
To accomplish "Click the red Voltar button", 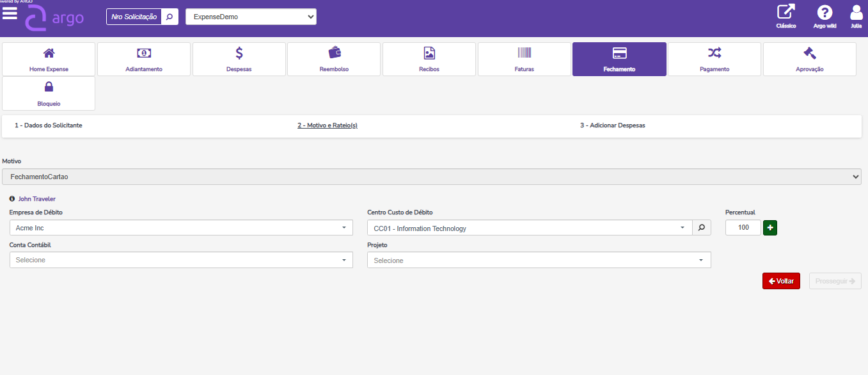I will (x=780, y=281).
